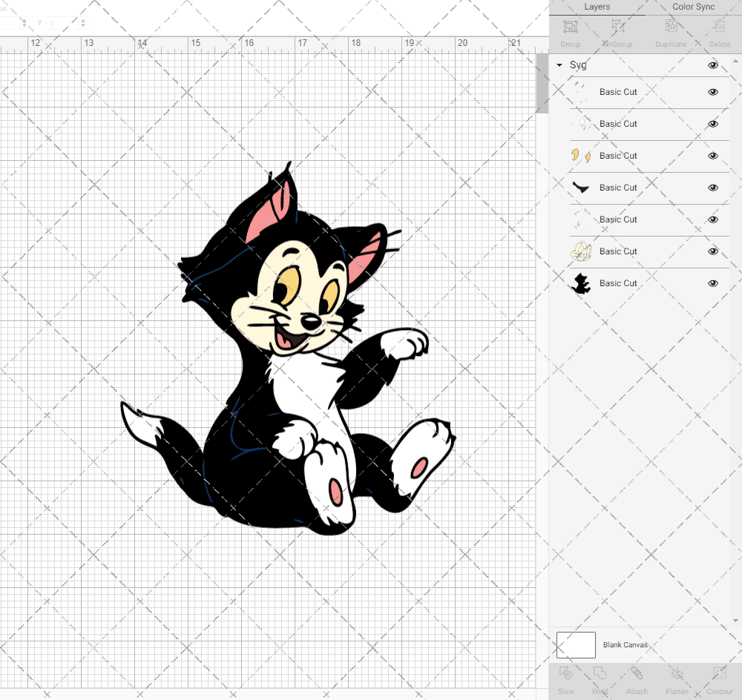The height and width of the screenshot is (700, 742).
Task: Hide the red marks Basic Cut layer
Action: pos(713,92)
